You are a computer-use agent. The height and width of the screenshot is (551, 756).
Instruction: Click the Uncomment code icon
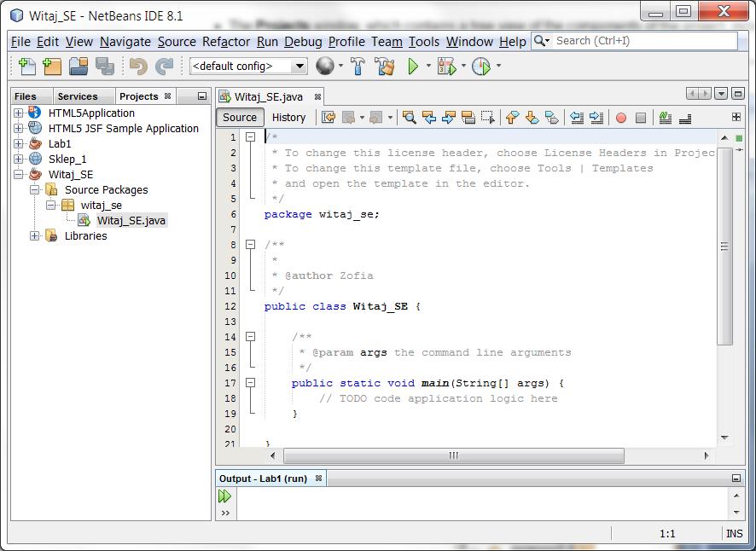pyautogui.click(x=685, y=118)
